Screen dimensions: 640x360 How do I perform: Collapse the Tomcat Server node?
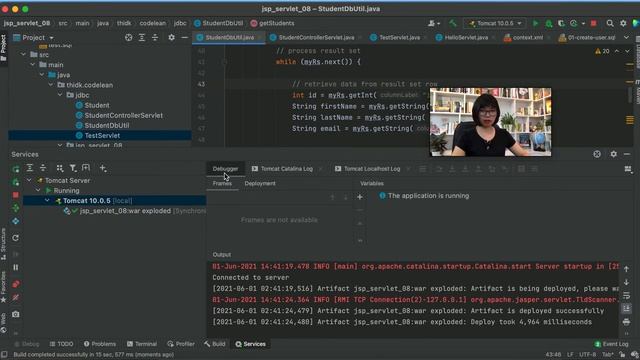coord(29,180)
